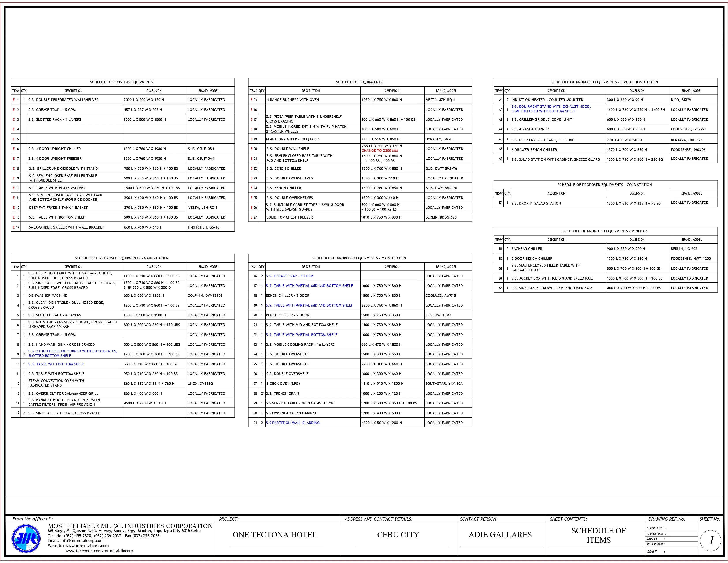This screenshot has width=728, height=563.
Task: Click the COLD STATION schedule title
Action: click(x=604, y=185)
